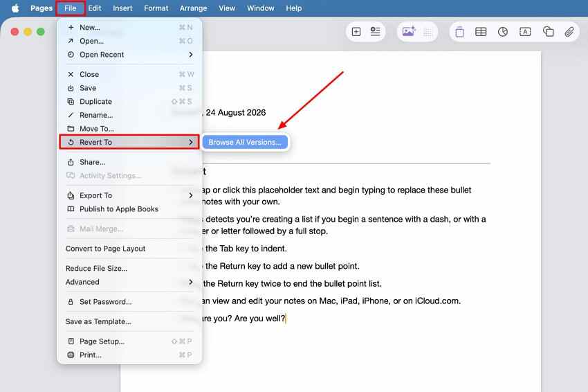Choose Close from File menu
Viewport: 588px width, 392px height.
129,74
